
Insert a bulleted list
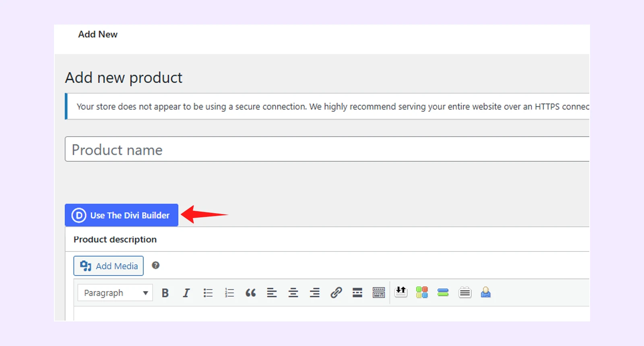tap(208, 293)
